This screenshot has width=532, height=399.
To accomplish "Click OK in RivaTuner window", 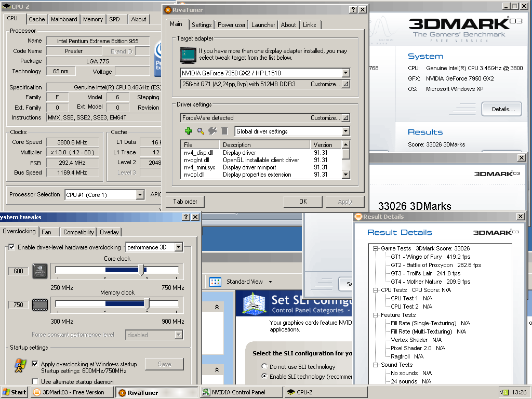I will [303, 202].
